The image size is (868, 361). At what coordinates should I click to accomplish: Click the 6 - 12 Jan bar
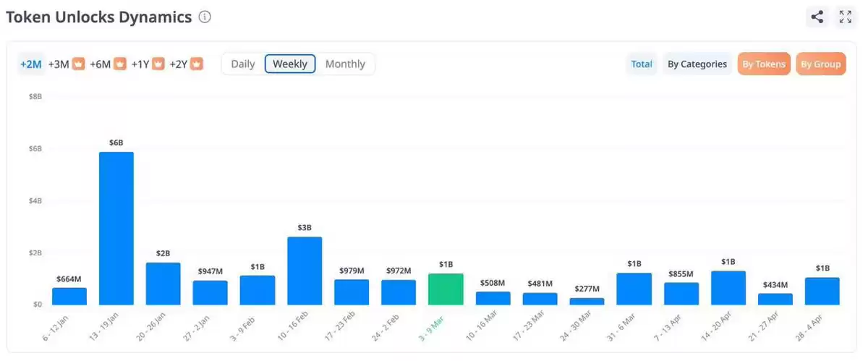pyautogui.click(x=69, y=296)
